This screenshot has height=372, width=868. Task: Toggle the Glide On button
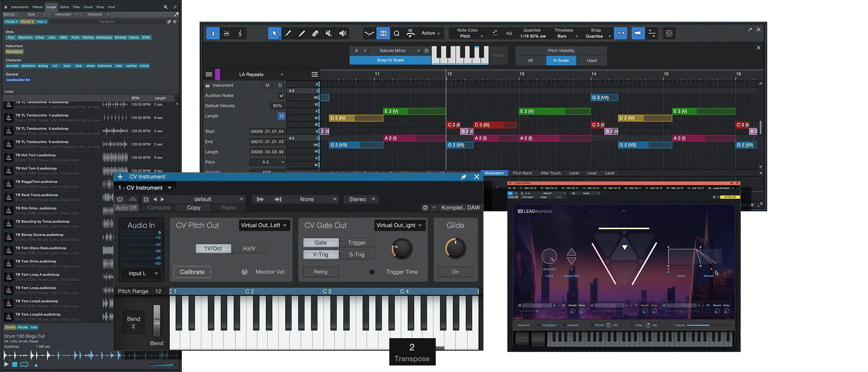455,272
